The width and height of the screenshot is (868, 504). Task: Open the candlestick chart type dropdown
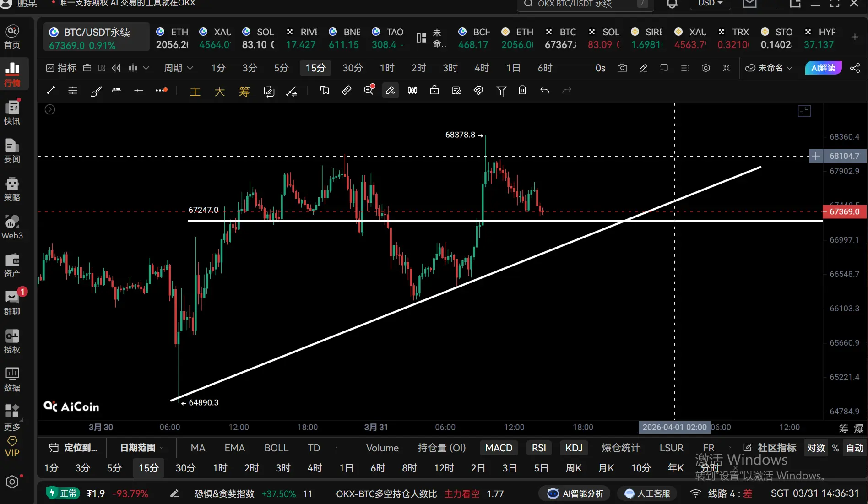point(139,68)
